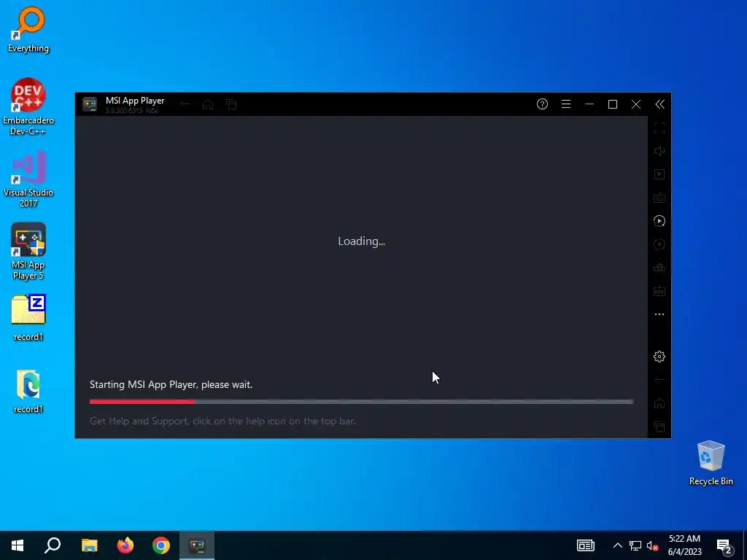The width and height of the screenshot is (747, 560).
Task: Click the 'Get Help and Support' hint text
Action: (222, 421)
